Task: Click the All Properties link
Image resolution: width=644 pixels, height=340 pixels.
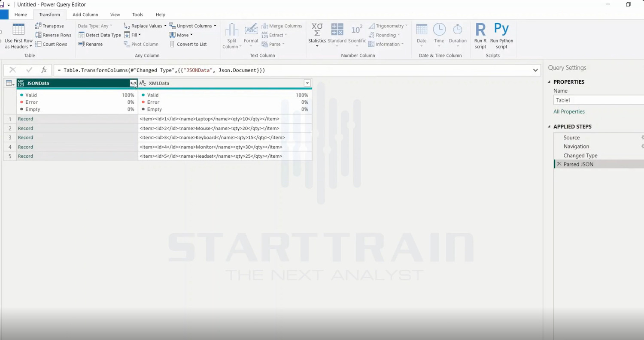Action: pyautogui.click(x=569, y=111)
